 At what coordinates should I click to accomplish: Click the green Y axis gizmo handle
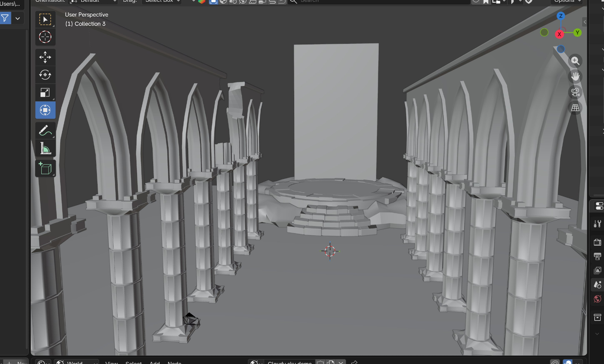(577, 33)
